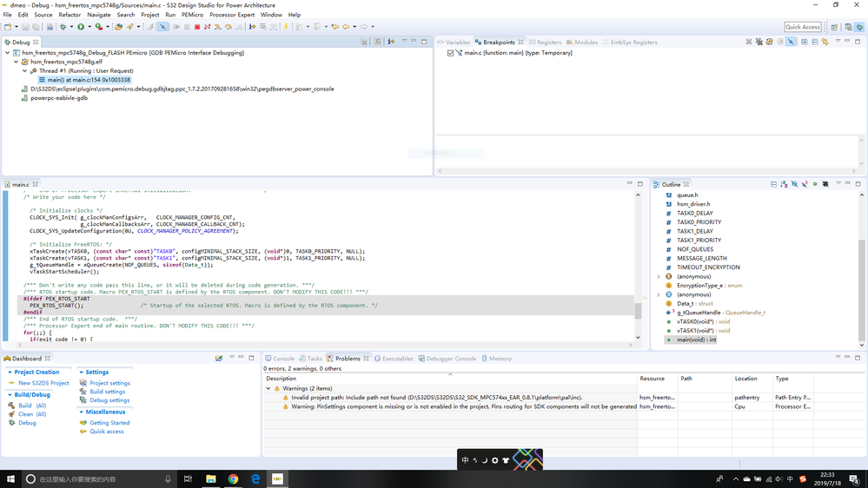Click the Quick Access input field
Screen dimensions: 868x488
(803, 27)
